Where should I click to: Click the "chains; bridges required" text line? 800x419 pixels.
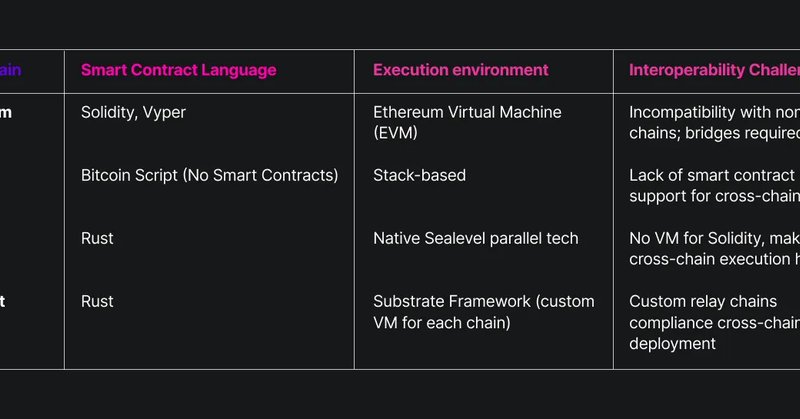[714, 132]
